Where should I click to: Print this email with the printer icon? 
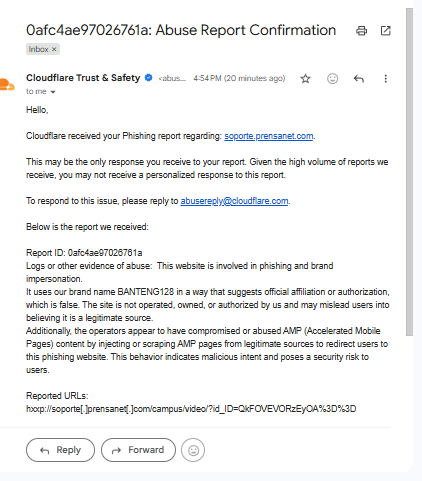click(x=361, y=31)
